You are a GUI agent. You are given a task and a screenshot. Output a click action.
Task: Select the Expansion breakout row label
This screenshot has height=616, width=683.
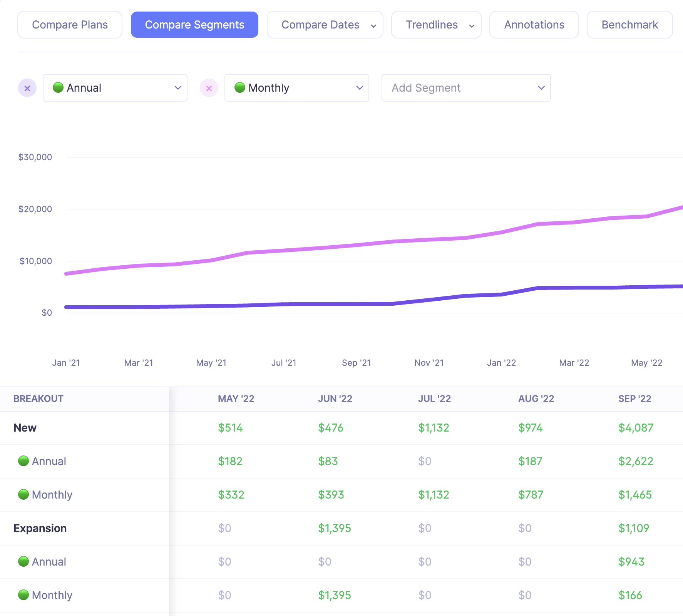tap(40, 528)
